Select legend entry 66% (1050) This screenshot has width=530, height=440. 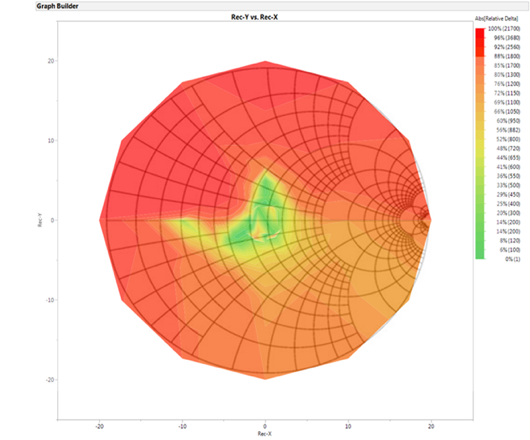[507, 112]
